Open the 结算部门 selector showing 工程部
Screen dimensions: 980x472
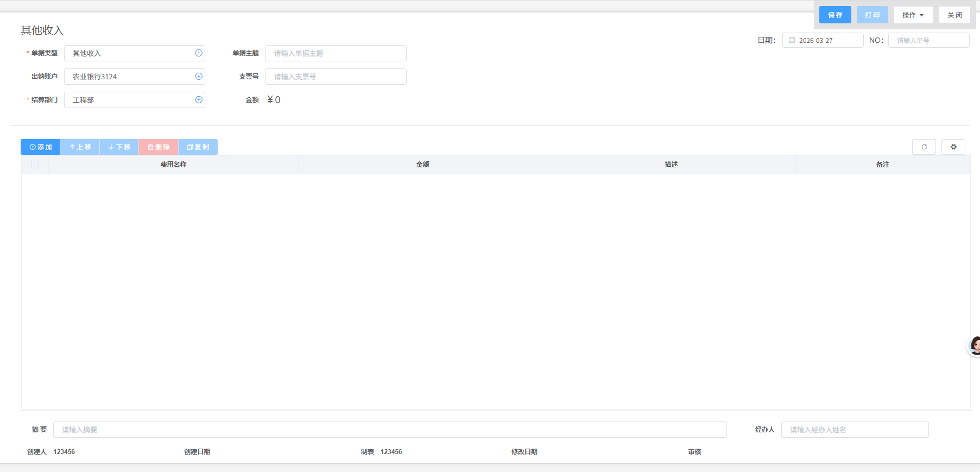click(x=130, y=100)
